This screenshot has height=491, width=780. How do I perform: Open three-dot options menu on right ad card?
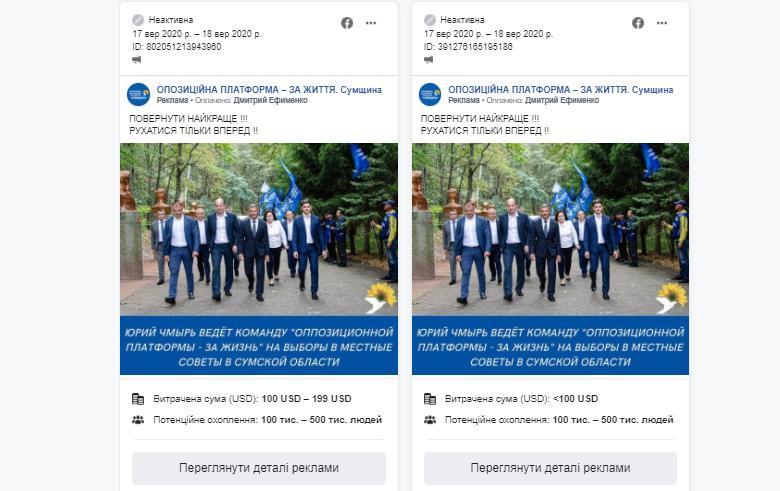pyautogui.click(x=663, y=23)
